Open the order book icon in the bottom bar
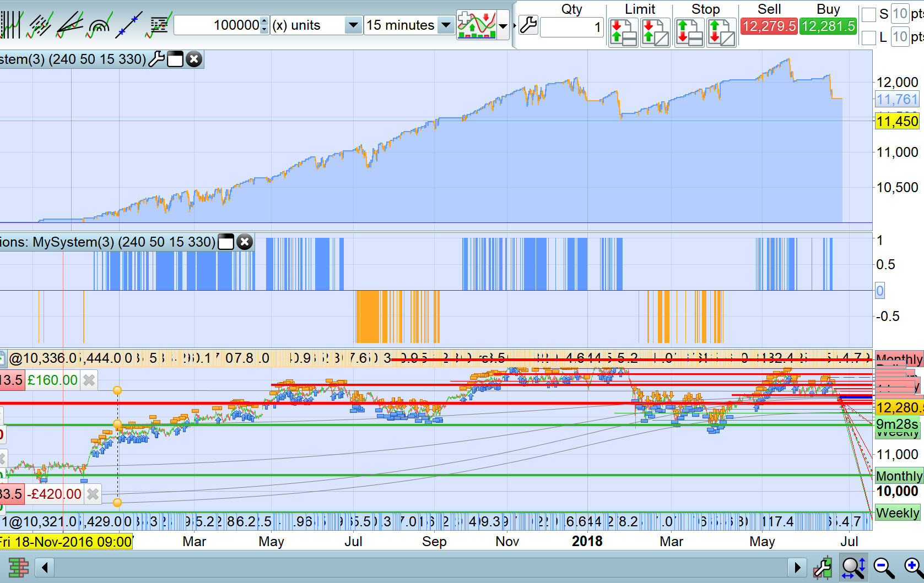 18,568
